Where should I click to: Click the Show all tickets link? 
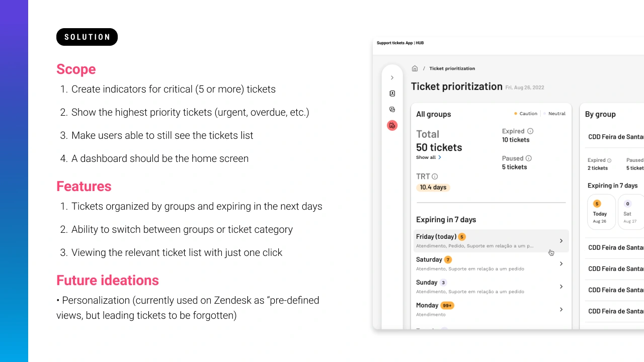click(x=426, y=157)
